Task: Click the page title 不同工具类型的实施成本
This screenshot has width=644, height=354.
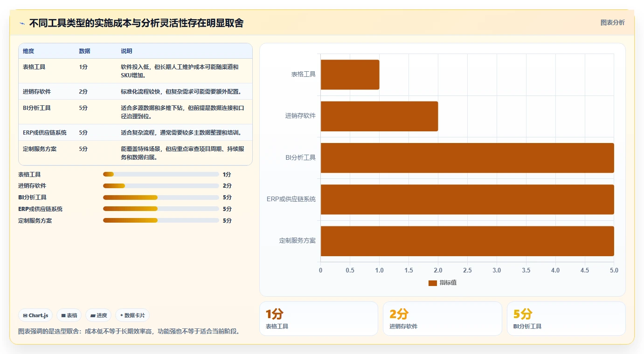Action: click(136, 23)
